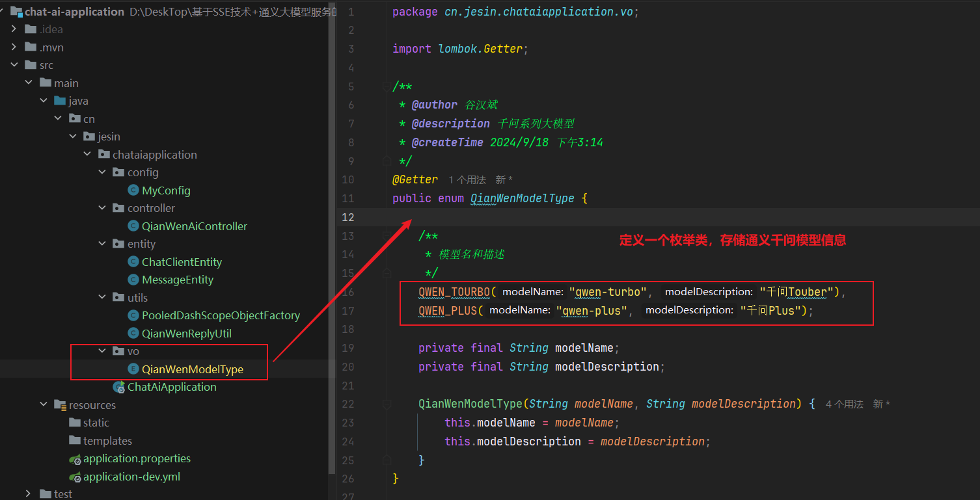980x500 pixels.
Task: Click the QWEN_TOURBO enum constant
Action: click(x=454, y=292)
